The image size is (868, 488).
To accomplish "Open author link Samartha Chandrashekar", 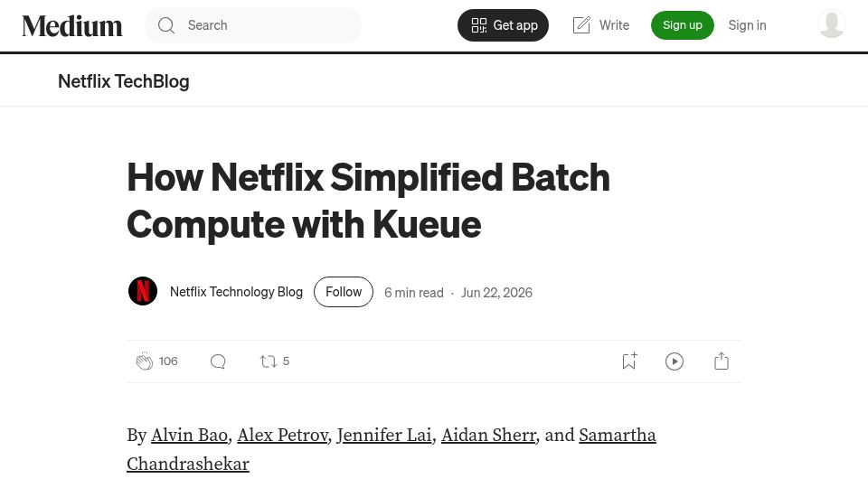I will point(618,436).
